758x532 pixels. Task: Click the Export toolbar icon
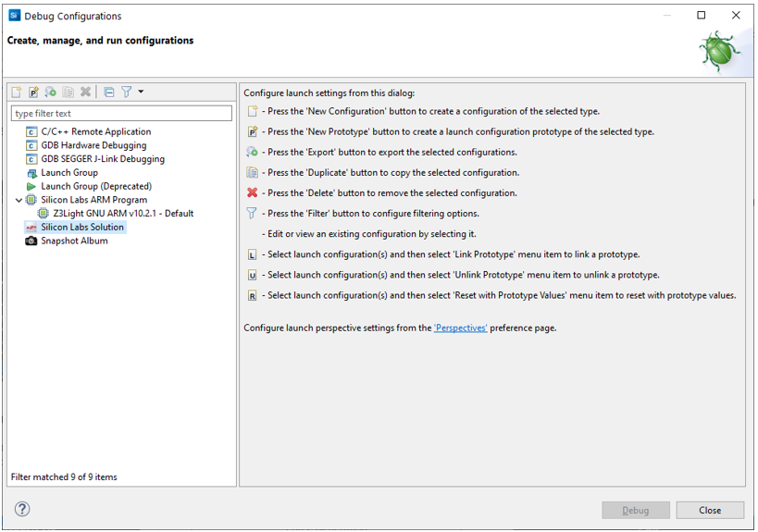(x=50, y=92)
